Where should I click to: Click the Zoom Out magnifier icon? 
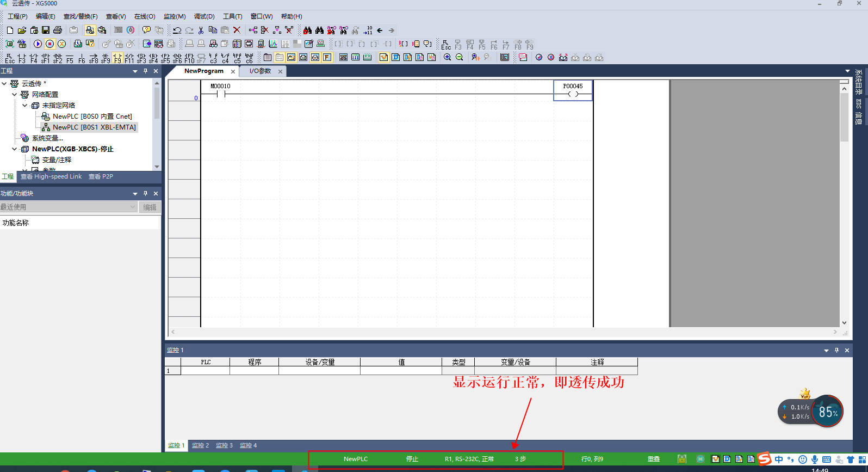pyautogui.click(x=459, y=58)
